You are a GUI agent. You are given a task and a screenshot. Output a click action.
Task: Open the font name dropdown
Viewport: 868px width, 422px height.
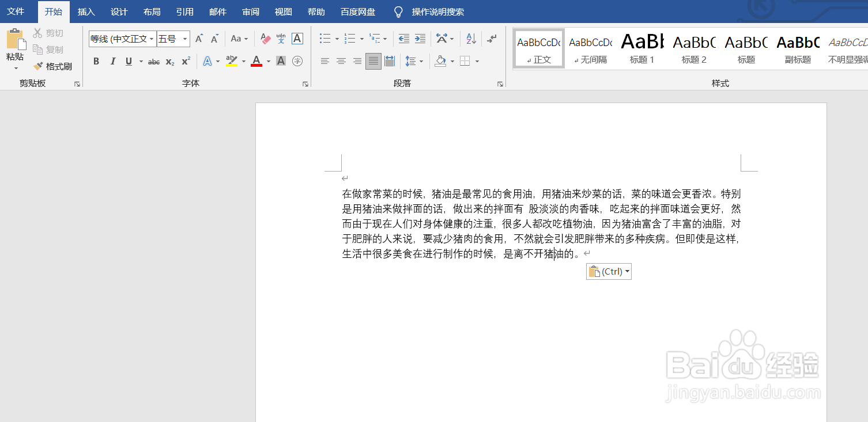click(152, 39)
